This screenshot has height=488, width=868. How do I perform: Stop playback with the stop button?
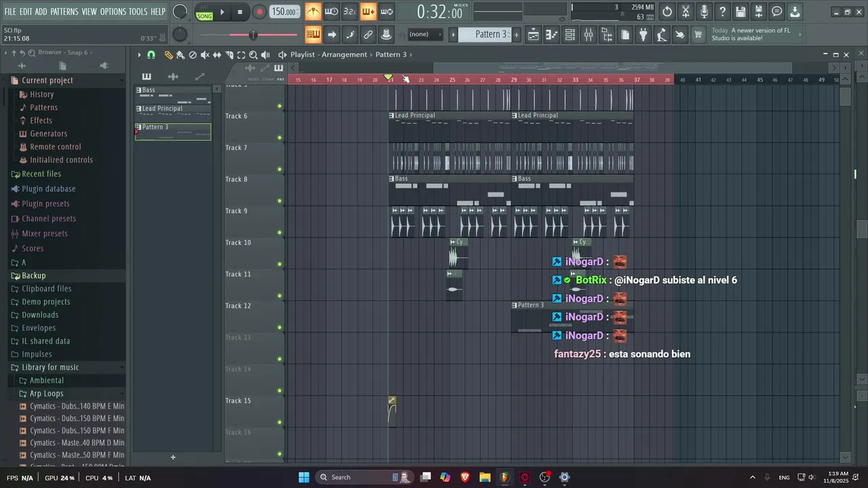[x=240, y=12]
